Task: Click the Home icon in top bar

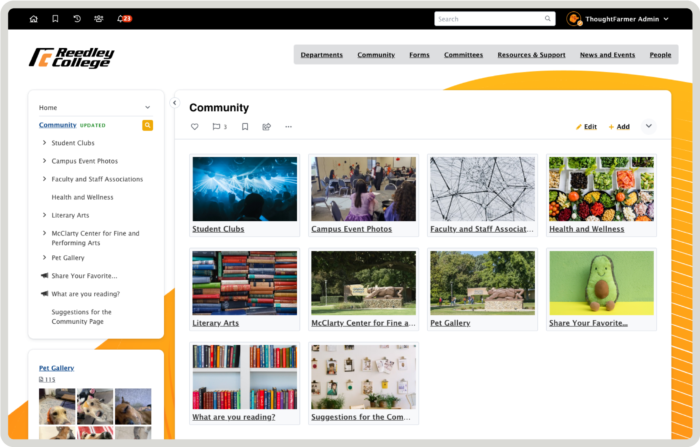Action: click(x=33, y=19)
